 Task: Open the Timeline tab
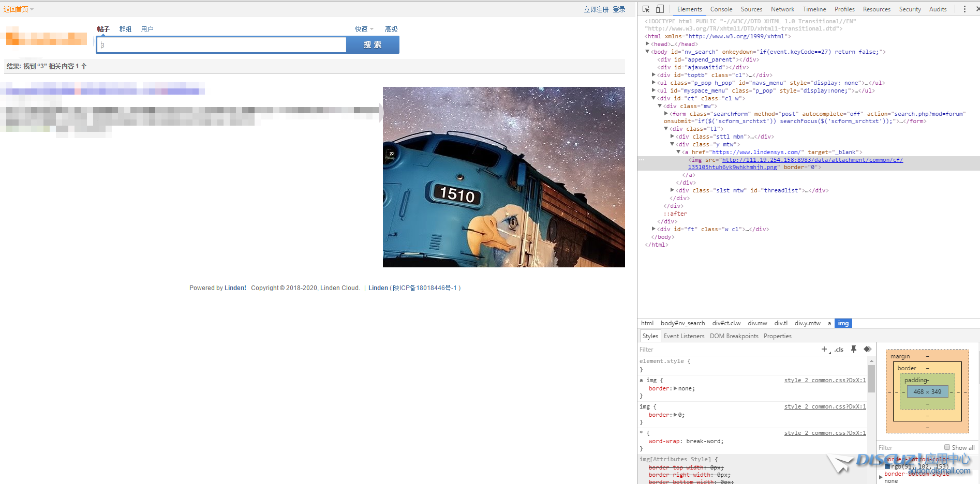[x=814, y=9]
